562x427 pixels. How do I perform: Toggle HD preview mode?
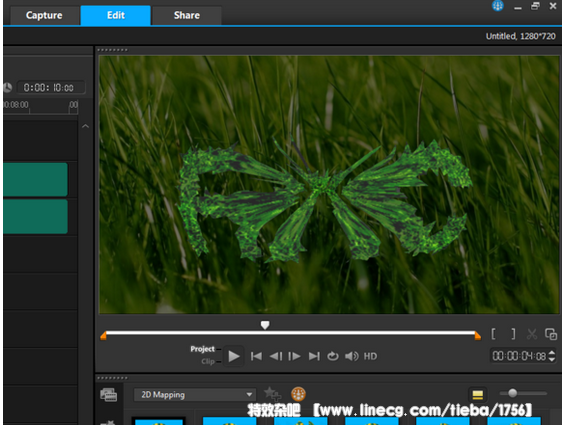370,356
